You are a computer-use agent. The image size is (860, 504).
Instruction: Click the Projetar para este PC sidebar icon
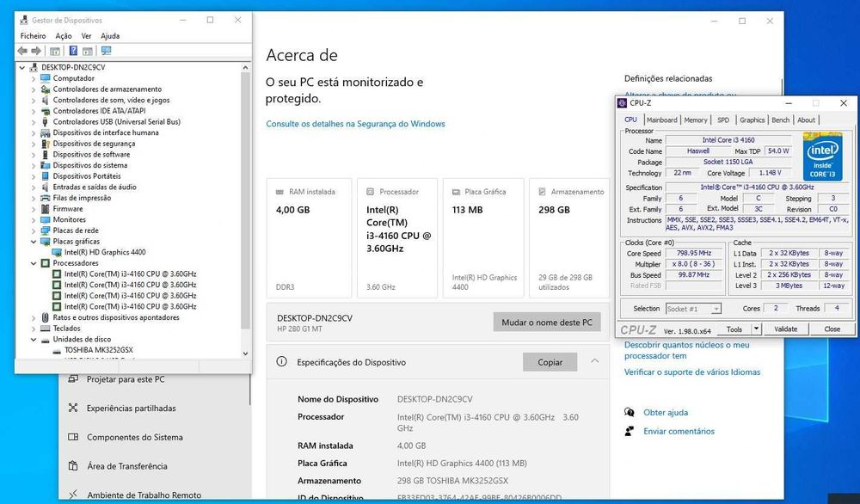[x=73, y=379]
